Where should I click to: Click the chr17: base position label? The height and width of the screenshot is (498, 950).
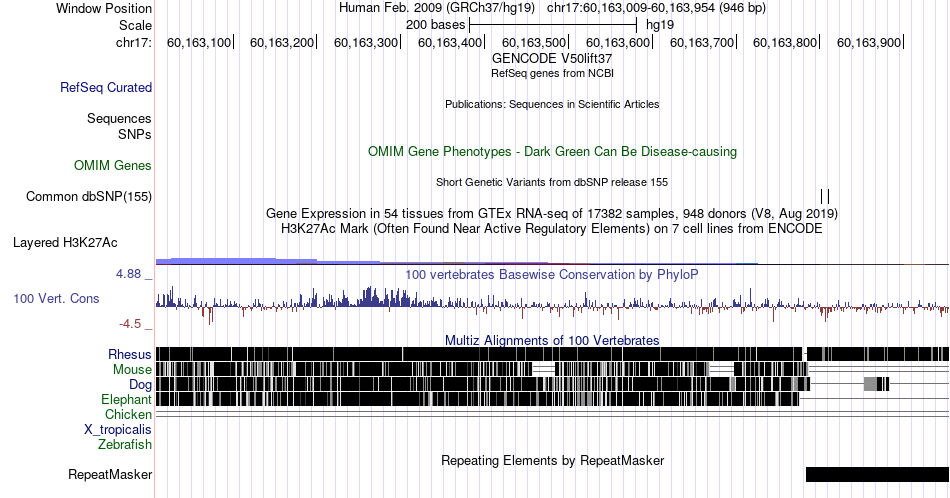point(134,42)
